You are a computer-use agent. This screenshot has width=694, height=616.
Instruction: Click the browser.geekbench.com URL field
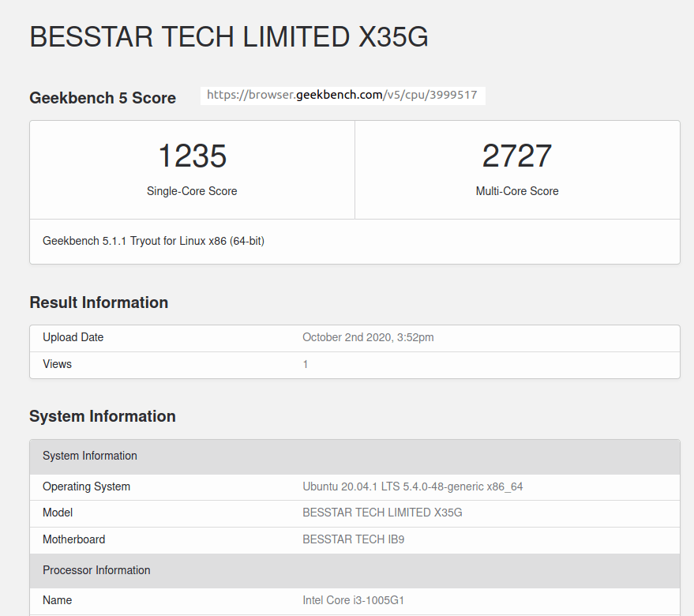point(343,96)
